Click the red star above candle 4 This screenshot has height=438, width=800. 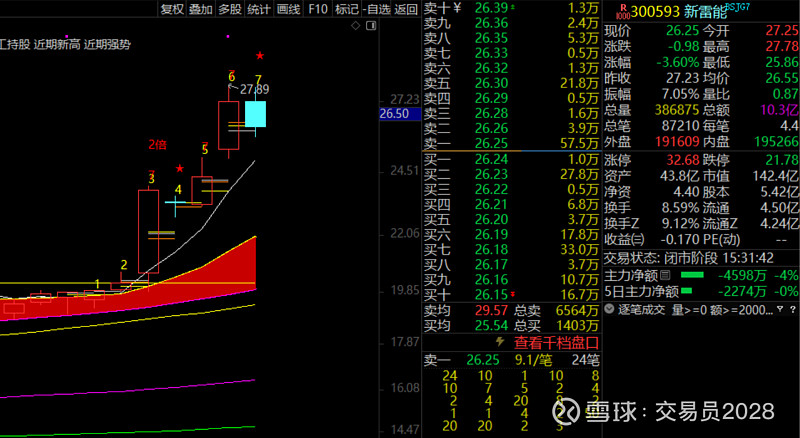pyautogui.click(x=180, y=169)
